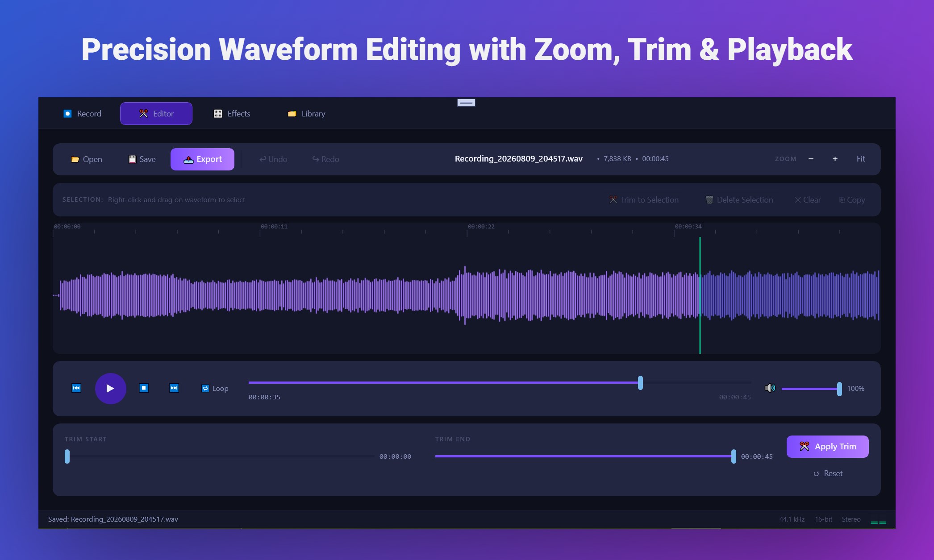The height and width of the screenshot is (560, 934).
Task: Switch to the Editor tab
Action: (156, 114)
